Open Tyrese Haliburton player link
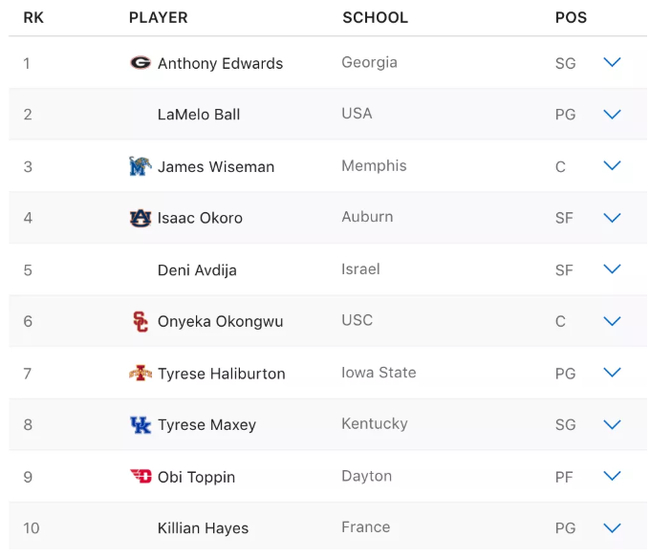Viewport: 650px width, 557px height. (x=221, y=374)
